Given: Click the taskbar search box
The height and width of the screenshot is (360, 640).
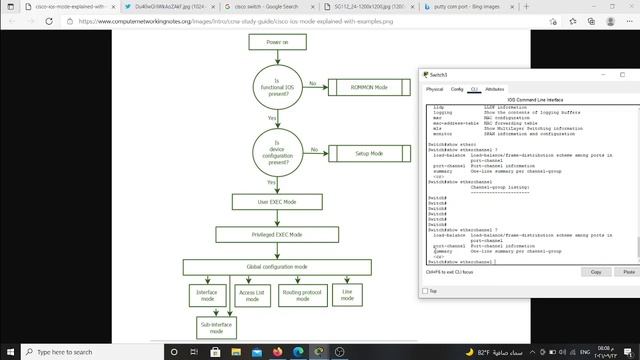Looking at the screenshot, I should (92, 352).
